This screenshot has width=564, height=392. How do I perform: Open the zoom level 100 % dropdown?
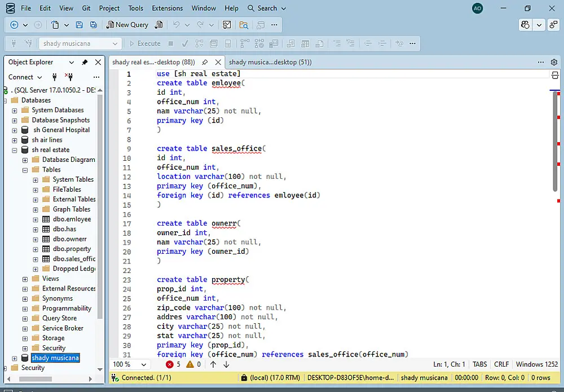[144, 364]
